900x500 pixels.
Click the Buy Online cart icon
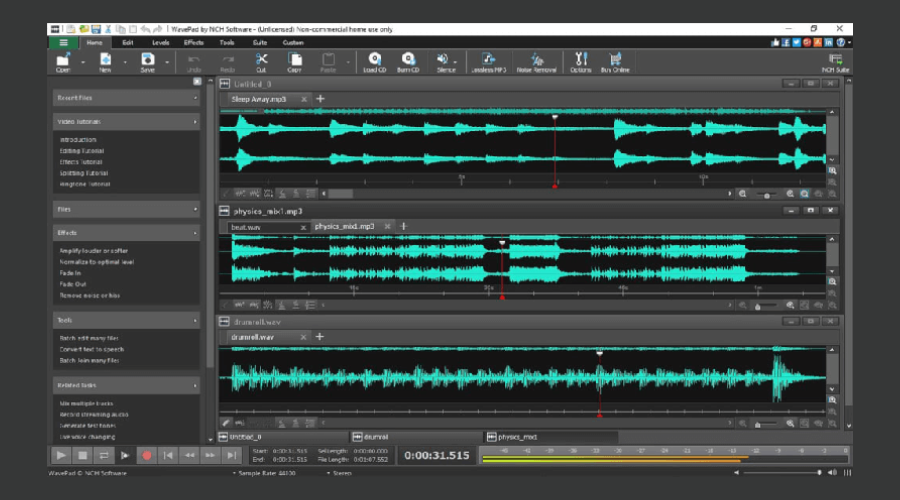tap(615, 62)
